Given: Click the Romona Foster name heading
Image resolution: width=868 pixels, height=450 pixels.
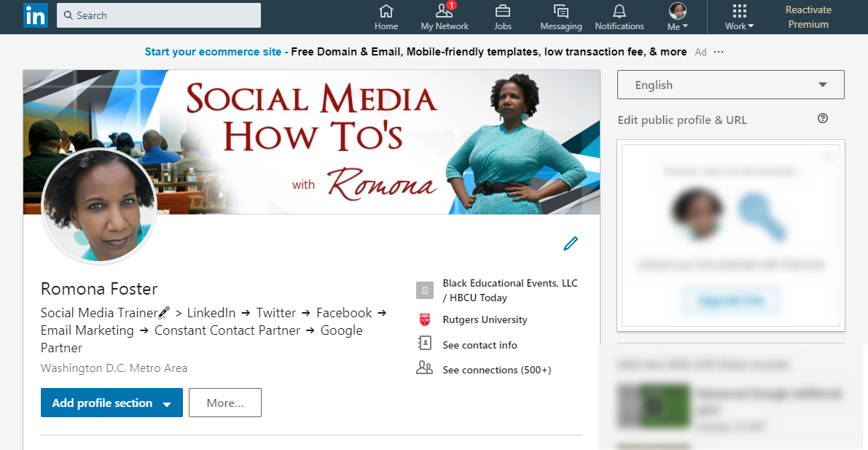Looking at the screenshot, I should click(x=99, y=289).
